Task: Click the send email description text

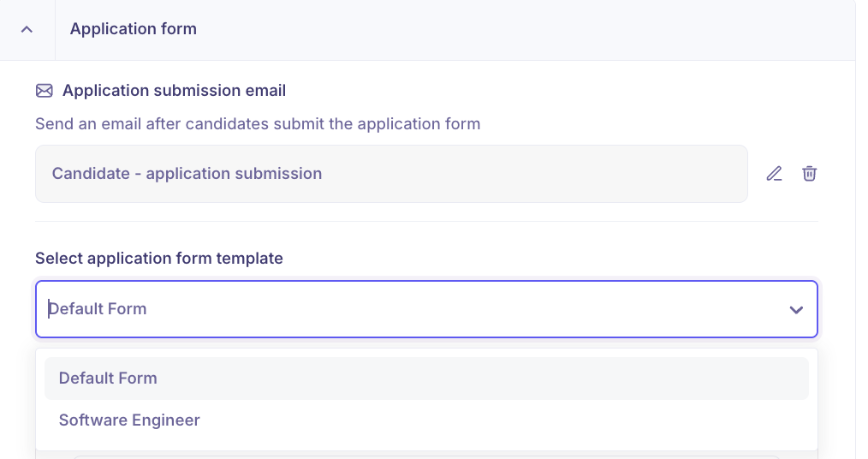Action: 257,124
